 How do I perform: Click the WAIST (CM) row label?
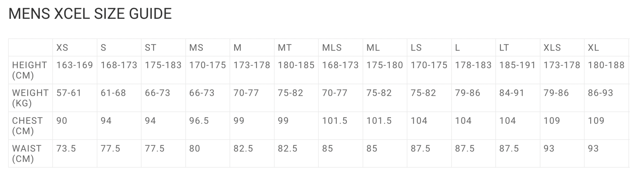click(26, 153)
